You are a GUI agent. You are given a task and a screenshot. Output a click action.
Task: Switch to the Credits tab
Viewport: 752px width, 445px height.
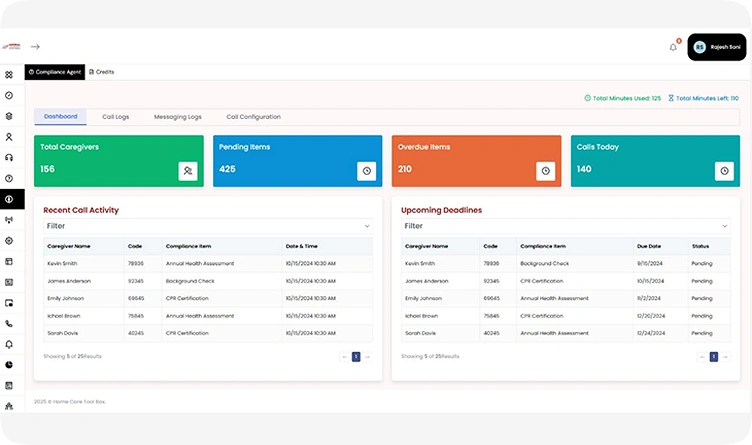pos(102,72)
